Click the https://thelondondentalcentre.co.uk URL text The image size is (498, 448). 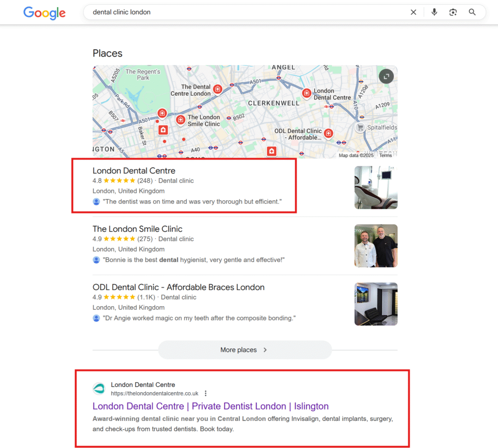[x=155, y=394]
